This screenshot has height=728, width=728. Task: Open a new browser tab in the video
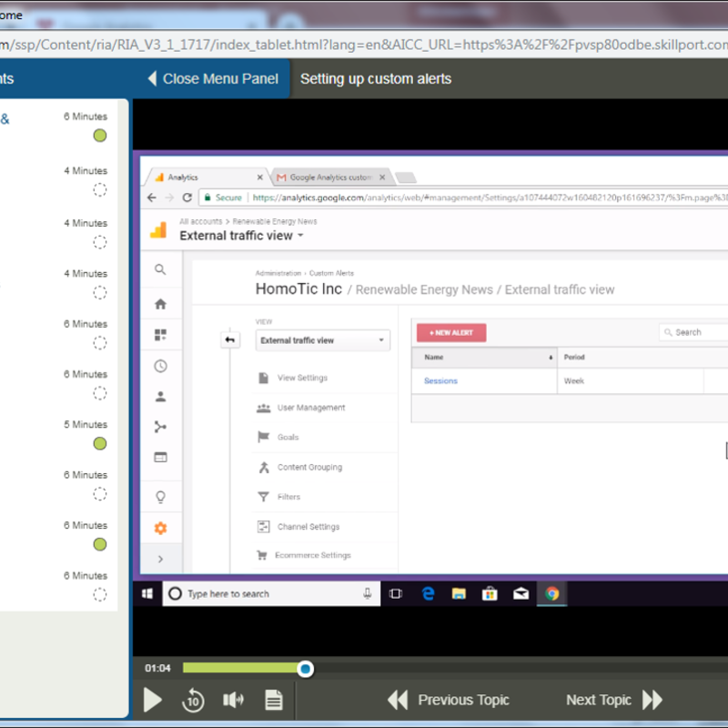(x=406, y=177)
